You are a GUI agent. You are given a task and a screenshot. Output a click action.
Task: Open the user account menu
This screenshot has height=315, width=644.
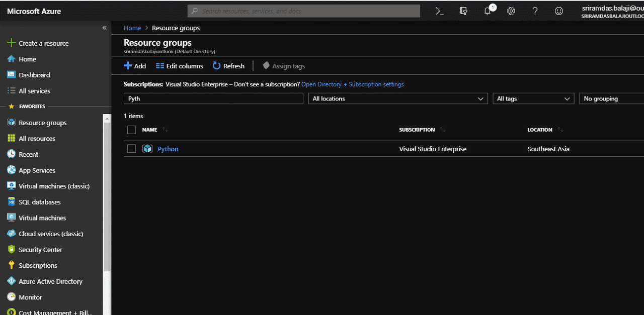pyautogui.click(x=612, y=11)
